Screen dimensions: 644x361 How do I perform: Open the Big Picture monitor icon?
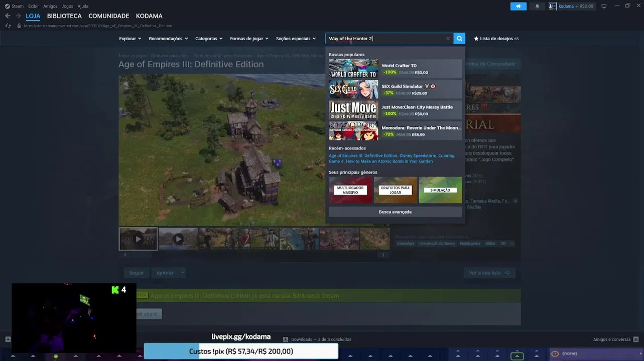click(x=604, y=6)
